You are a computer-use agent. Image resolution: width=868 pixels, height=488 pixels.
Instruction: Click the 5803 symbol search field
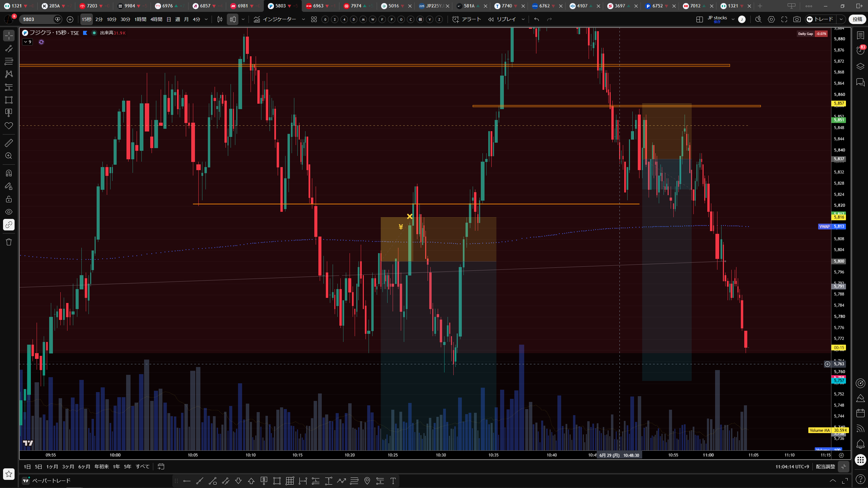tap(37, 19)
